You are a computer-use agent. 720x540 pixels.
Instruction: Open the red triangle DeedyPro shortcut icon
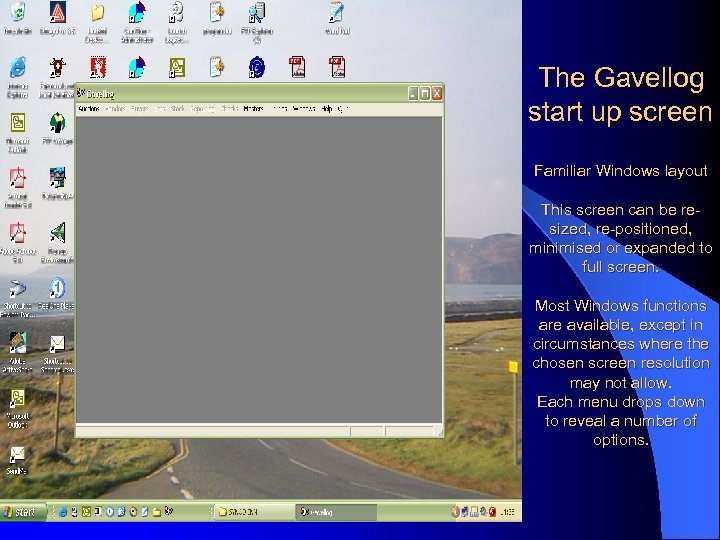pyautogui.click(x=58, y=12)
